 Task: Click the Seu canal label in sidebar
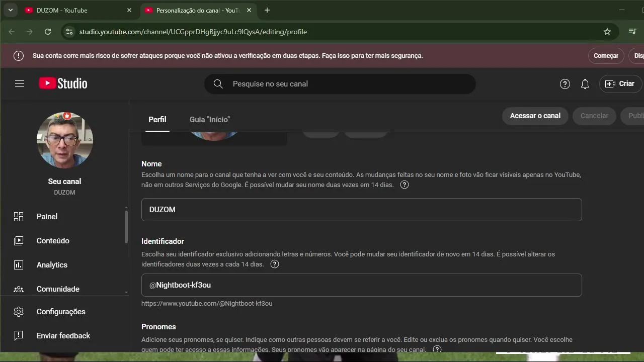click(x=64, y=182)
